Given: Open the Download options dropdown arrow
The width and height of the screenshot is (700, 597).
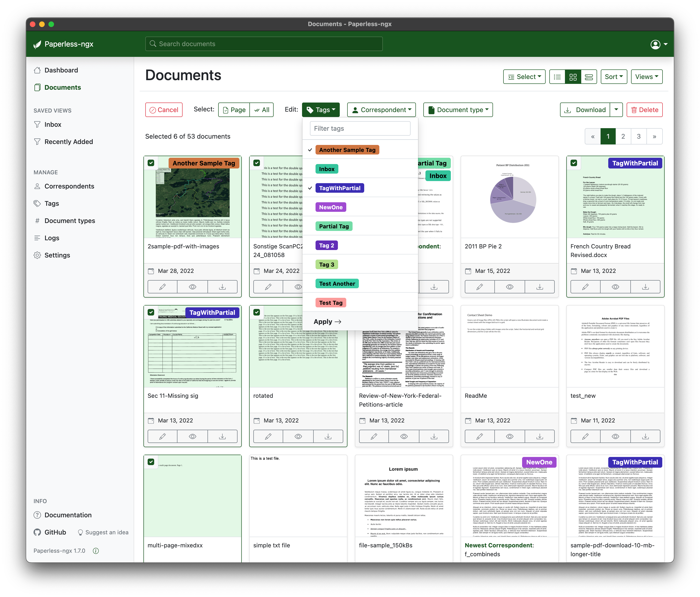Looking at the screenshot, I should 616,110.
